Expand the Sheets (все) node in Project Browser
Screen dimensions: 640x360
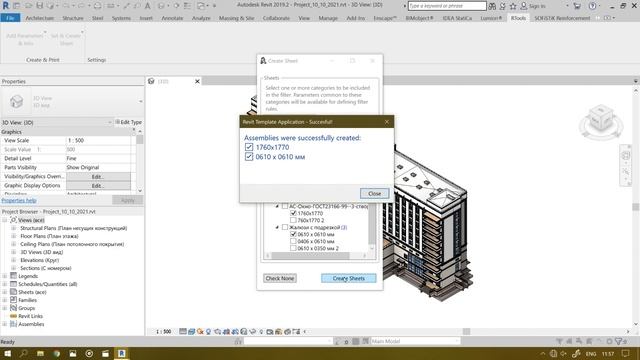tap(4, 292)
